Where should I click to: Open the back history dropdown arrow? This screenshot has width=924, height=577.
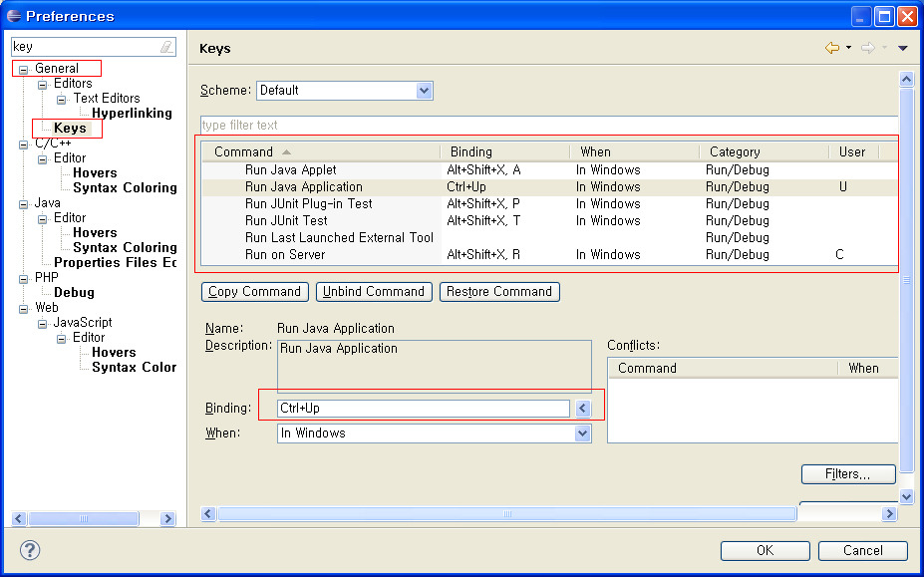click(x=848, y=48)
